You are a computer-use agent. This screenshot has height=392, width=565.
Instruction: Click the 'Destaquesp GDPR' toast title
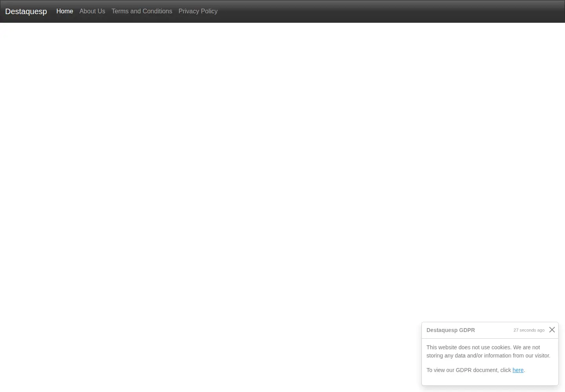pyautogui.click(x=450, y=330)
